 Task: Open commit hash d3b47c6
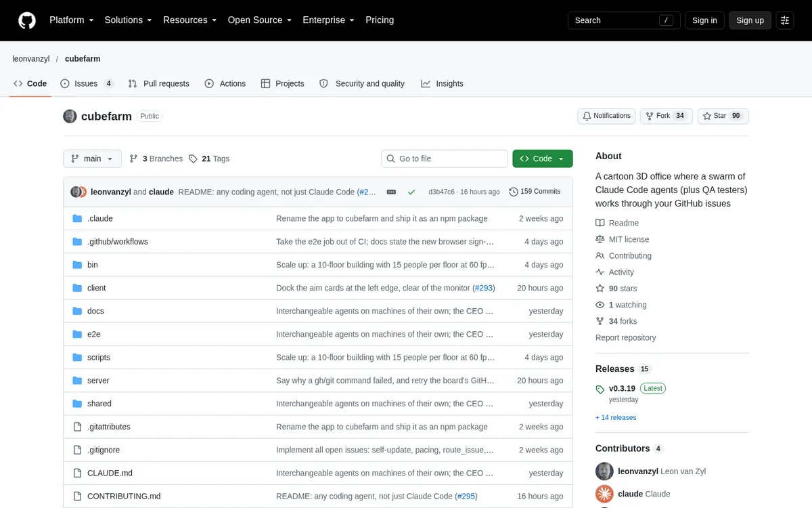441,192
